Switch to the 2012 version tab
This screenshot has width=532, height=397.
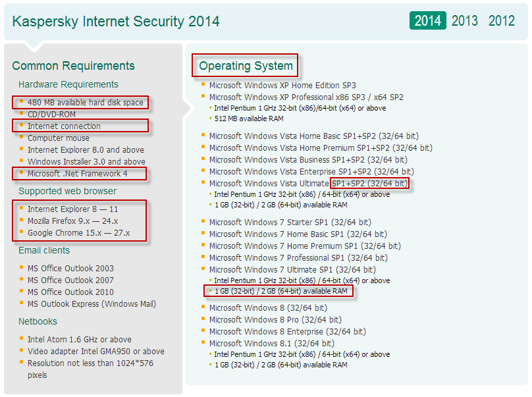[x=502, y=20]
